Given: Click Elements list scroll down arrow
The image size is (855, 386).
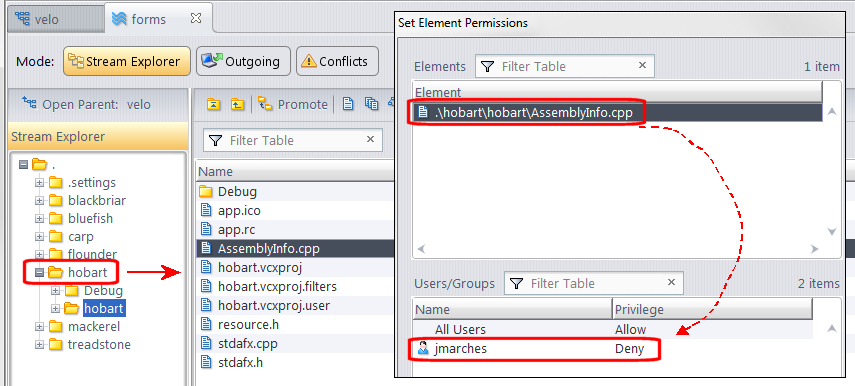Looking at the screenshot, I should pyautogui.click(x=832, y=232).
